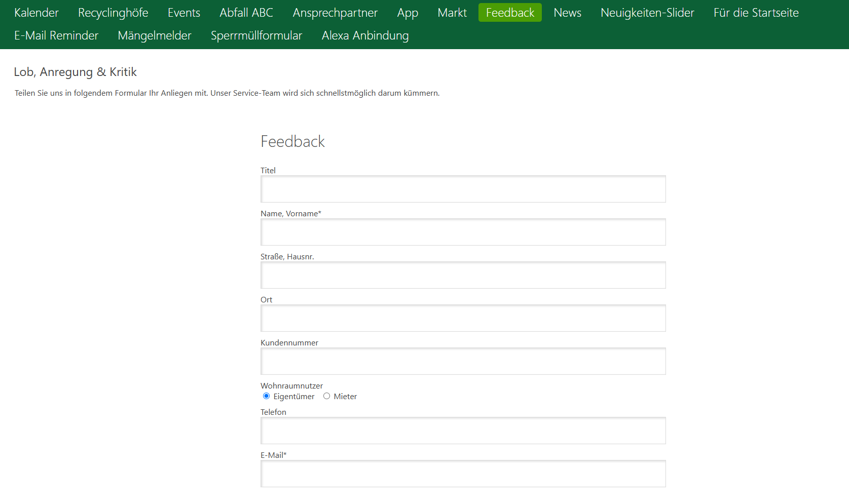Open the Mängelmelder page

tap(155, 35)
